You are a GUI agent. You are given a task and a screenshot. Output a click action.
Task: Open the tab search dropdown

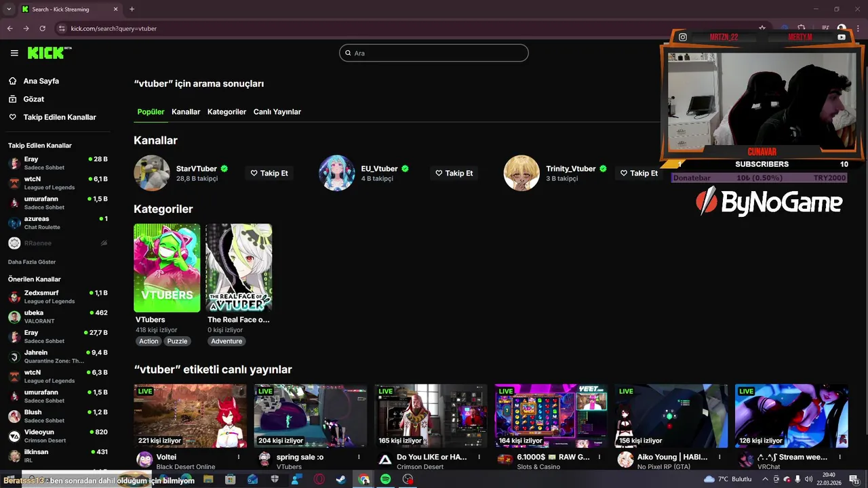[x=8, y=9]
